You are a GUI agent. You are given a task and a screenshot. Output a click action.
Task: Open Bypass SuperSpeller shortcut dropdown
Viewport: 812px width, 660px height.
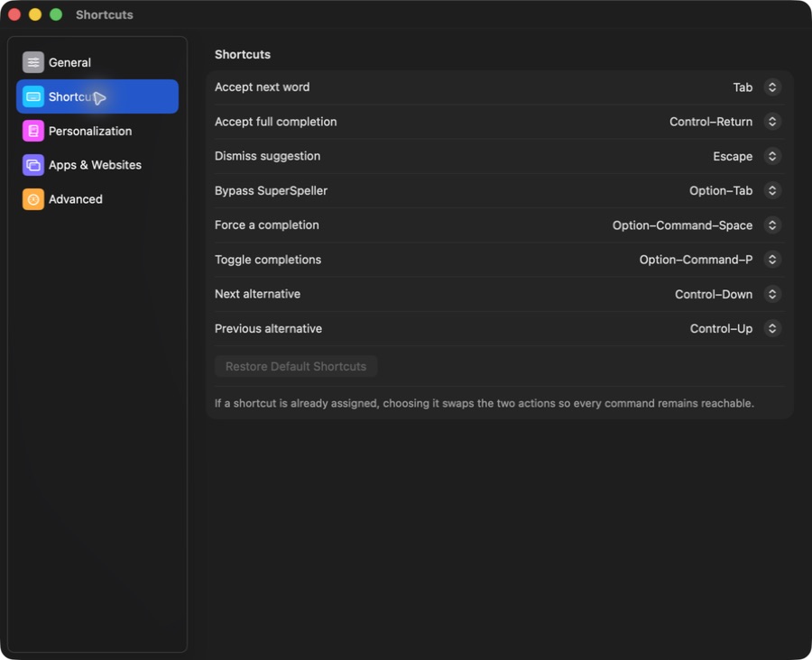[772, 190]
